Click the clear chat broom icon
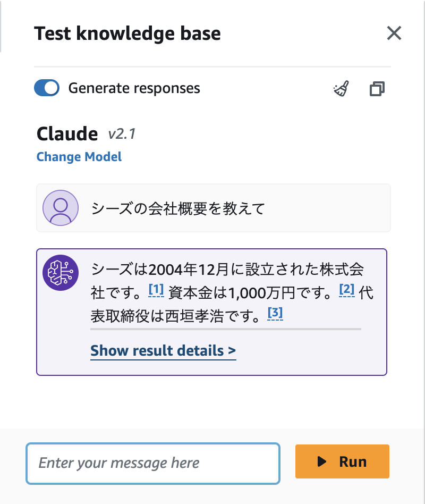 [341, 89]
